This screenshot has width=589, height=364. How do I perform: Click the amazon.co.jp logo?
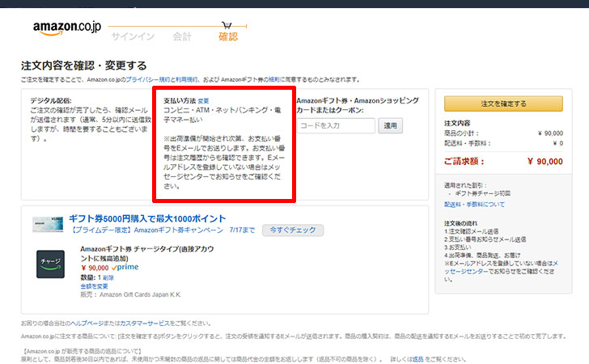(67, 28)
